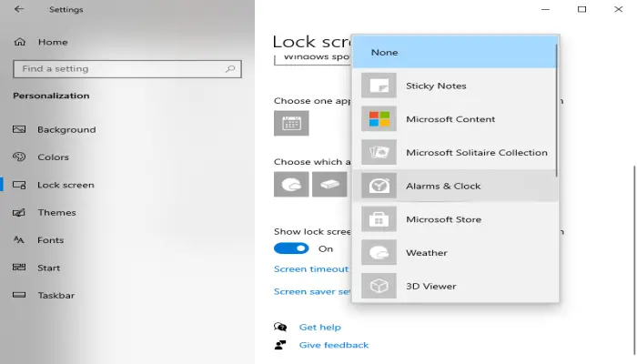
Task: Click the search magnifier icon
Action: (x=230, y=69)
